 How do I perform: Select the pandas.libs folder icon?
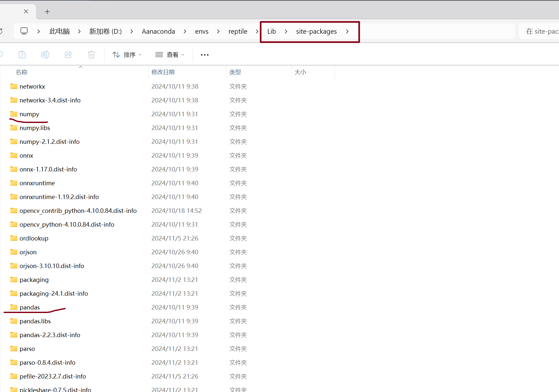click(14, 321)
